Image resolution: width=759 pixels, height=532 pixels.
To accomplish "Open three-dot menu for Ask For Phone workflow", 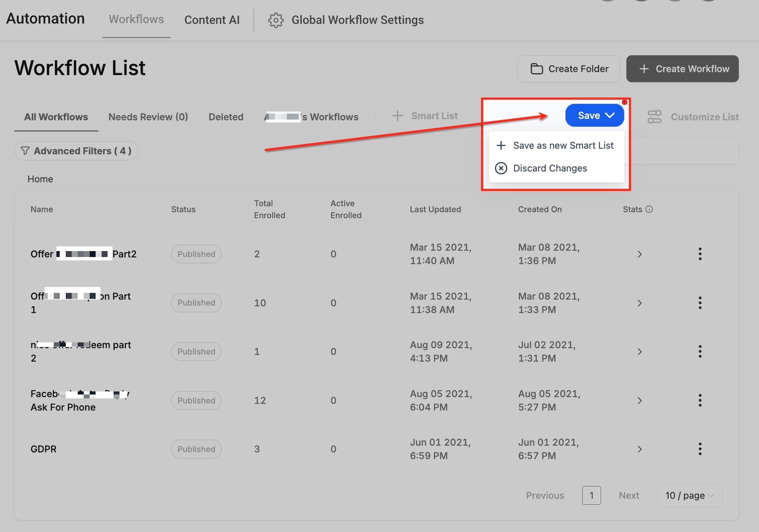I will (700, 400).
